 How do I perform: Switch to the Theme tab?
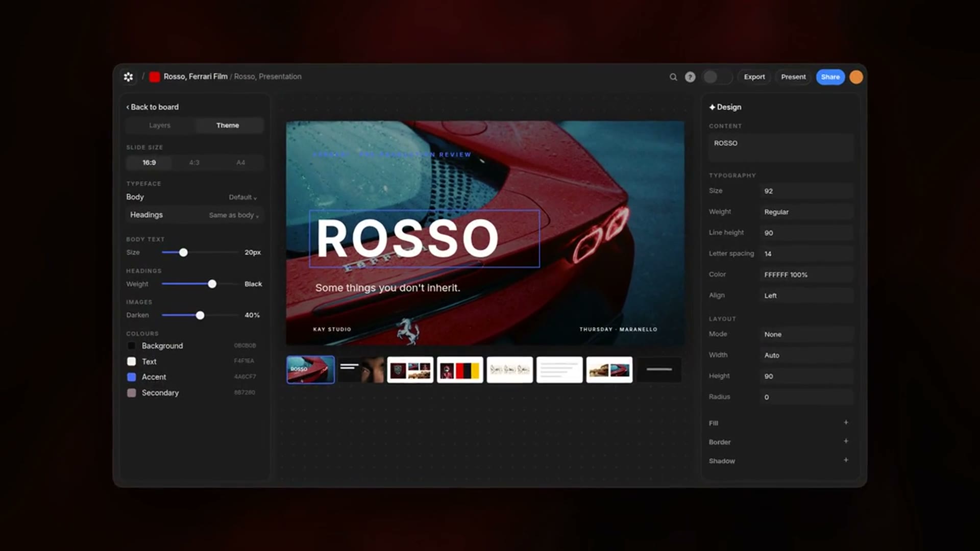pyautogui.click(x=228, y=126)
